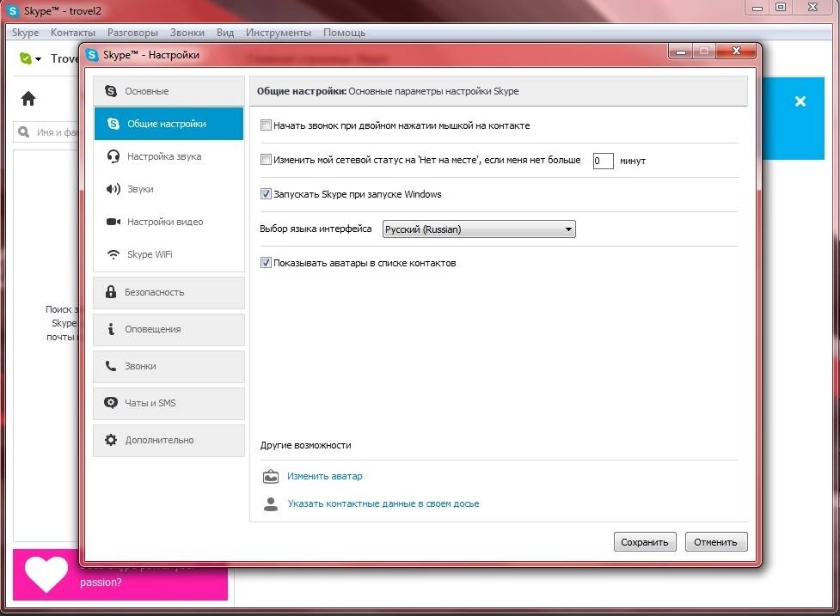This screenshot has width=840, height=616.
Task: Open the Skype menu in the main window
Action: click(x=25, y=33)
